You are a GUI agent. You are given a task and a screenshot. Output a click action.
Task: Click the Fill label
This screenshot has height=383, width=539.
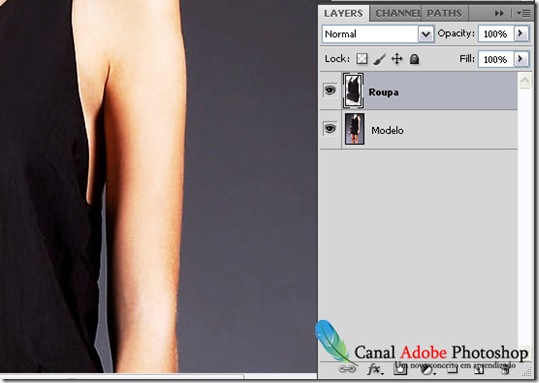[467, 59]
